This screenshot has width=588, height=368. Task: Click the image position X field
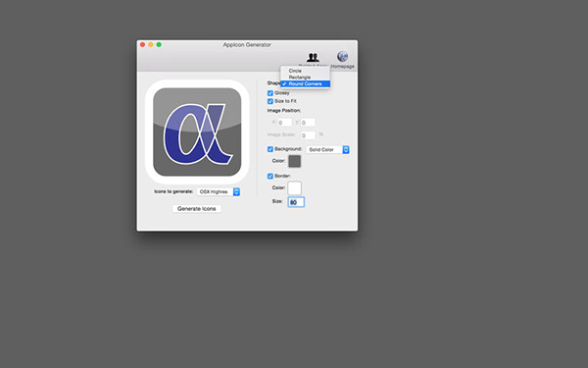(284, 123)
